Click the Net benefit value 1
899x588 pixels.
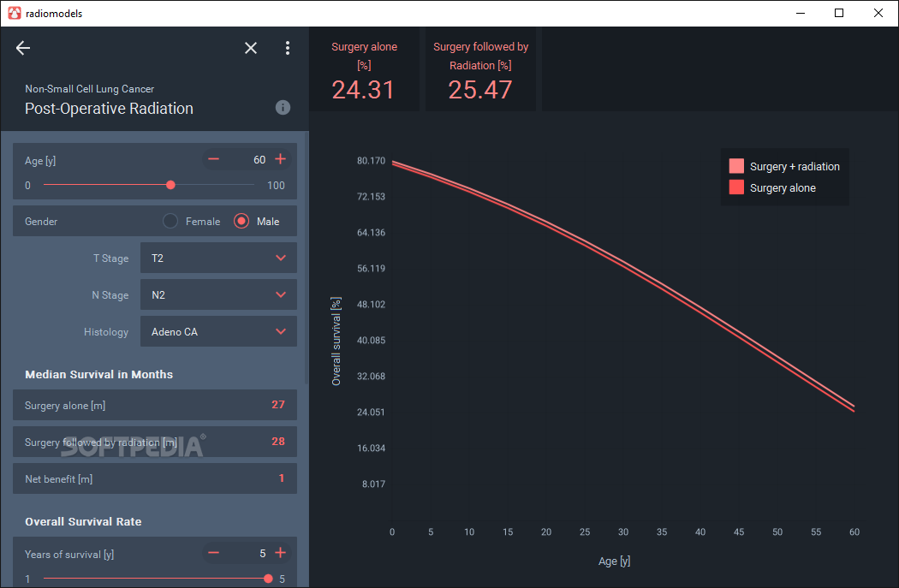[282, 478]
